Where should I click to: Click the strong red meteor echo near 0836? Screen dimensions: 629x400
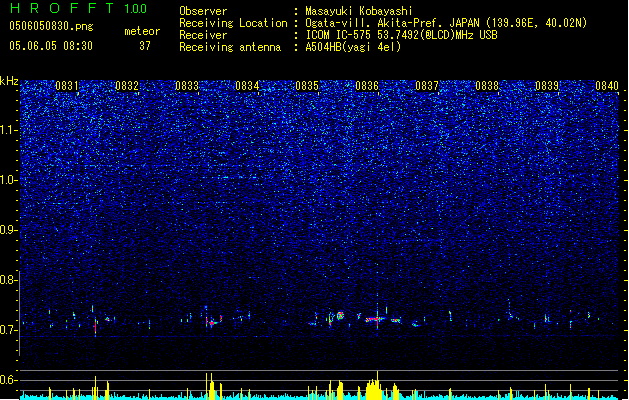(x=374, y=319)
